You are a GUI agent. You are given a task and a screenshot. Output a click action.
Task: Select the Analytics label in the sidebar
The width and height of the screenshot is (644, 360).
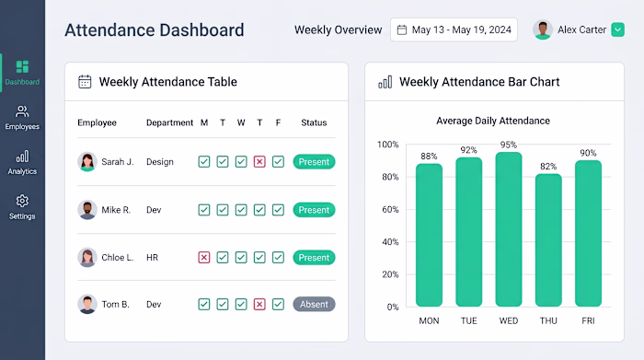coord(22,171)
